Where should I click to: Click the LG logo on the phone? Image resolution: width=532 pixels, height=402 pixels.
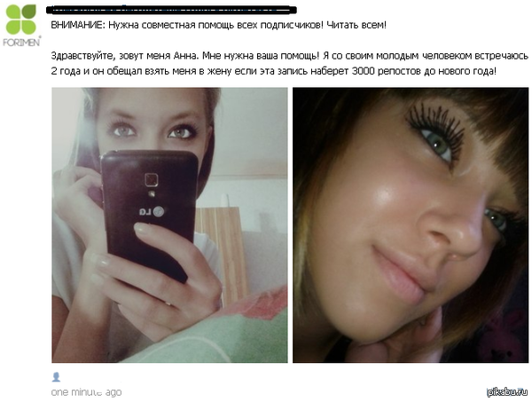[152, 212]
